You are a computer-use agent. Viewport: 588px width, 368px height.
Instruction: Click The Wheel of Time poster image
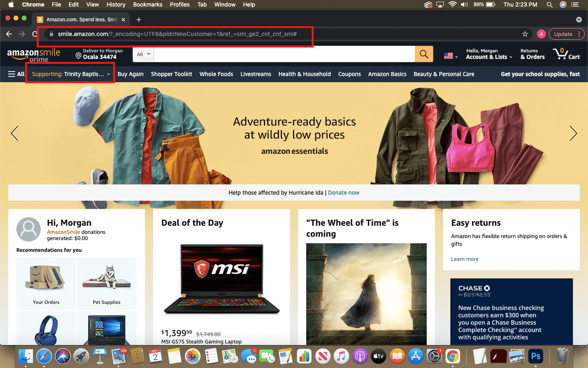point(366,294)
